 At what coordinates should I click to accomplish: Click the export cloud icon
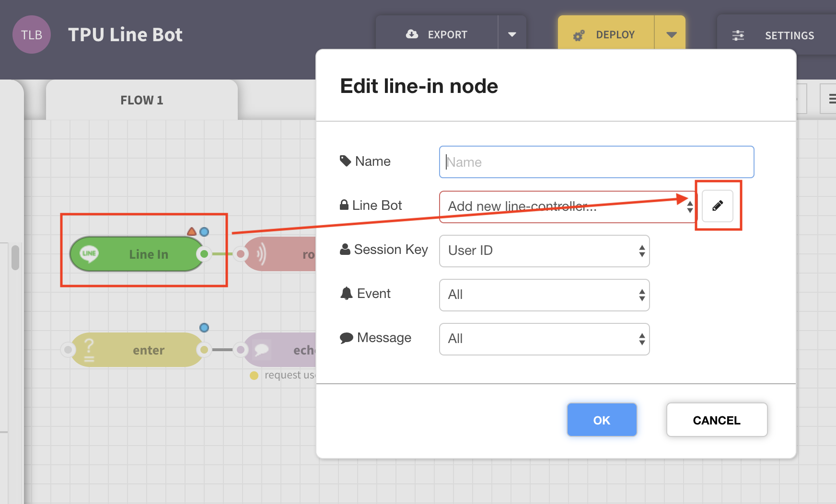[x=412, y=34]
